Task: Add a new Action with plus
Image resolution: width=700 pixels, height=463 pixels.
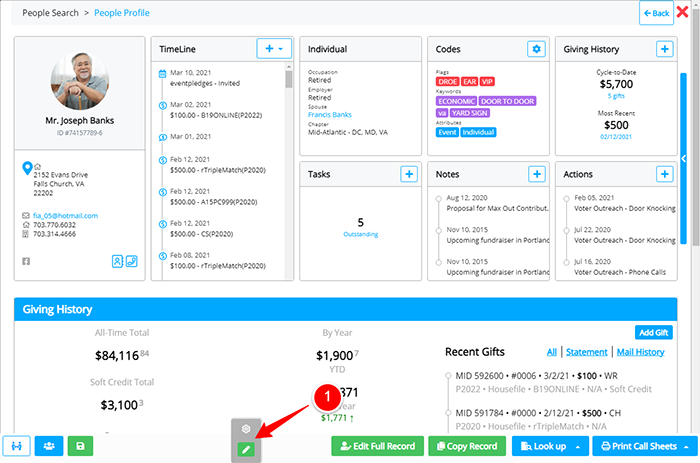Action: pos(664,174)
